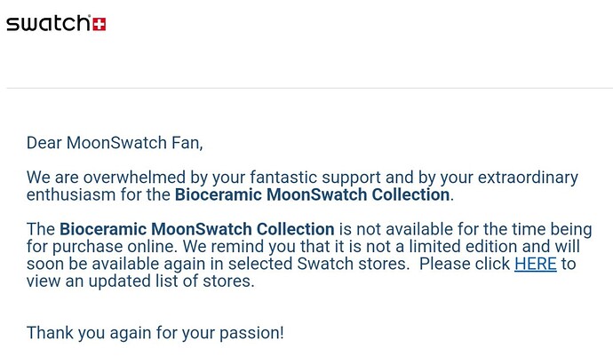Click the word 'extraordinary' in first paragraph
The height and width of the screenshot is (364, 613).
tap(528, 178)
